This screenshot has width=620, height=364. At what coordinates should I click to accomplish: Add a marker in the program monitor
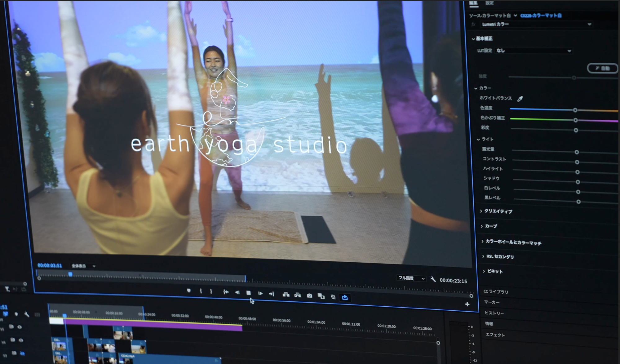189,291
